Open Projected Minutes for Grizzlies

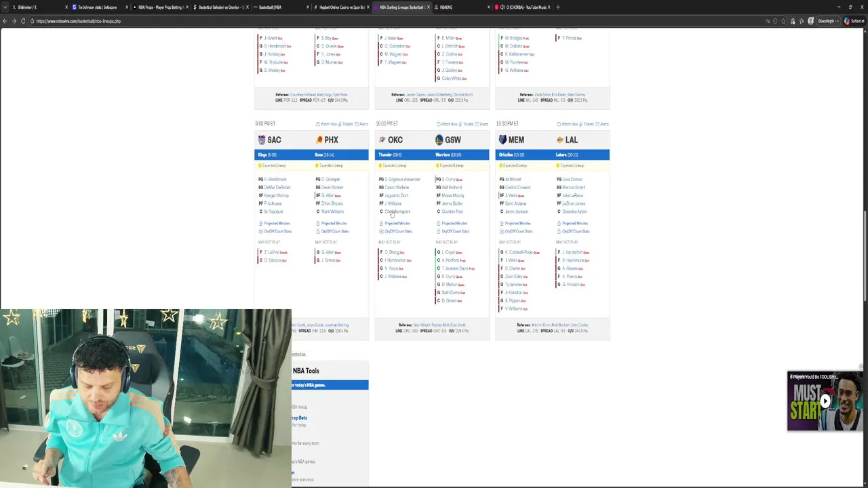[516, 223]
